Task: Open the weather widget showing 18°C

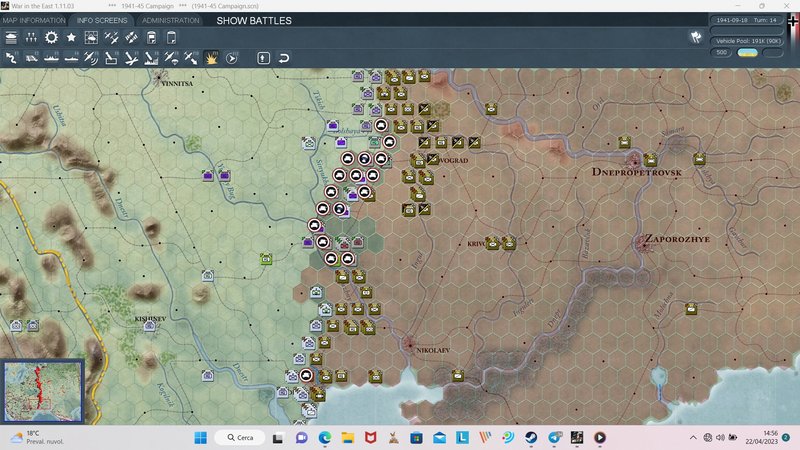Action: (36, 437)
